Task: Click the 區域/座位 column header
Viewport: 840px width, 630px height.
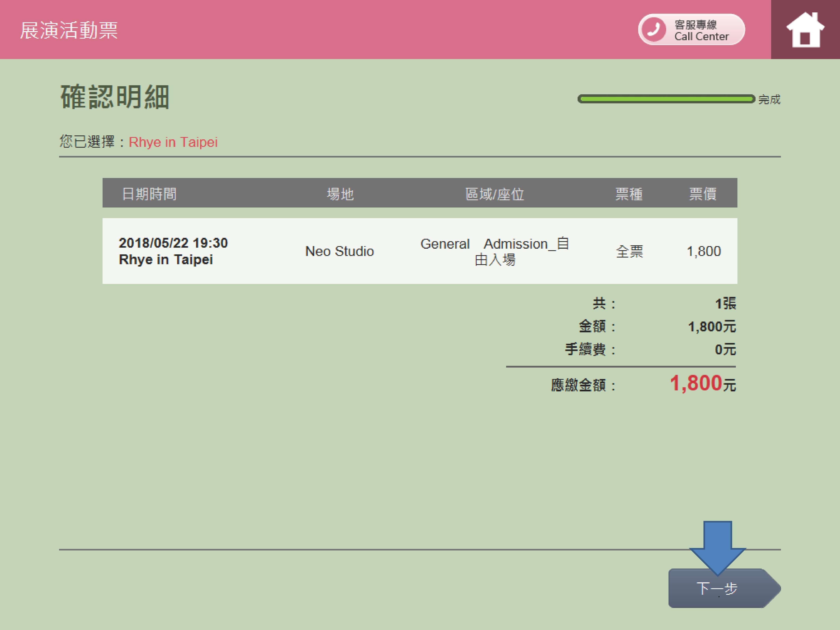Action: pos(495,194)
